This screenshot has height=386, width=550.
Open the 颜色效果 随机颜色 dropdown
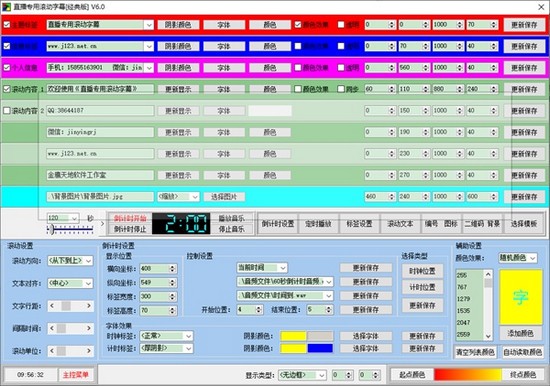tap(533, 258)
